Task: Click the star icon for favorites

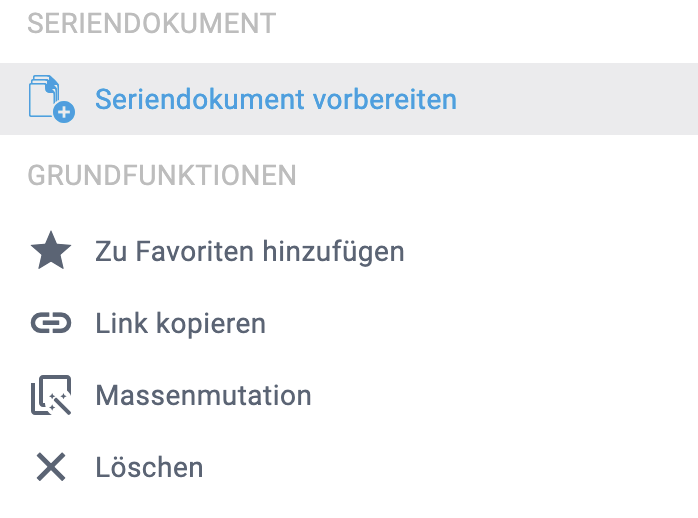Action: (x=51, y=251)
